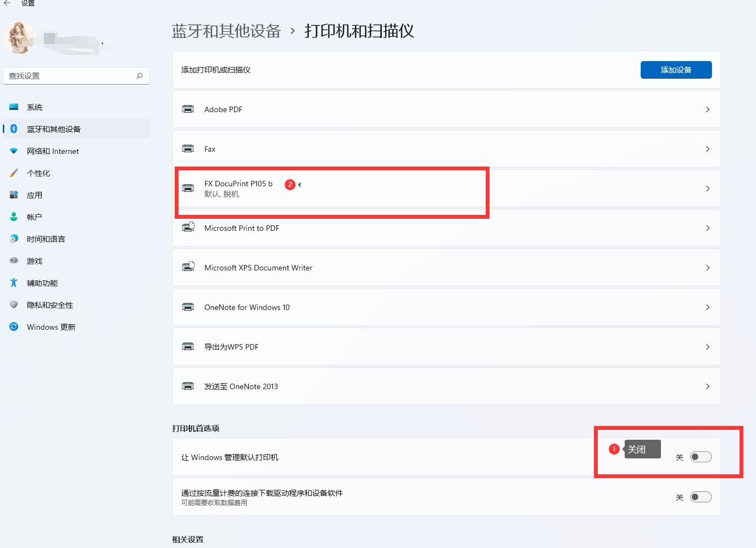Click the search magnifier in 查找设置 box
Screen dimensions: 756x548
coord(140,75)
